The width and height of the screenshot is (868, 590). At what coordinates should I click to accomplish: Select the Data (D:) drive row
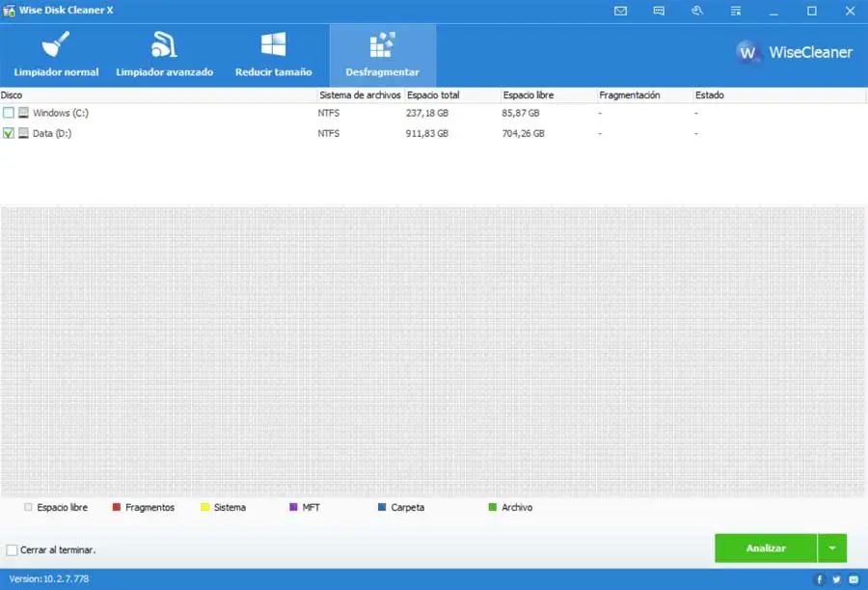tap(433, 133)
